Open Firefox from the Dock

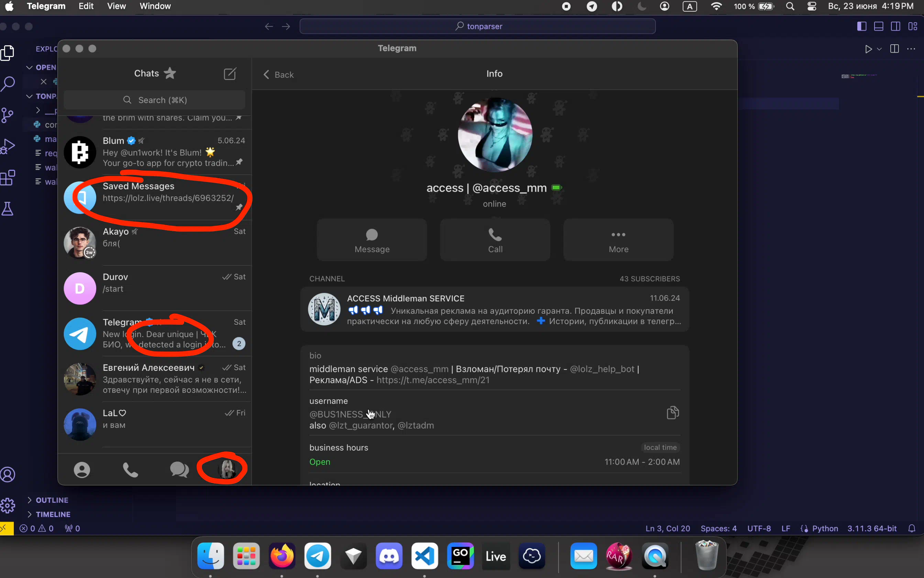(282, 555)
